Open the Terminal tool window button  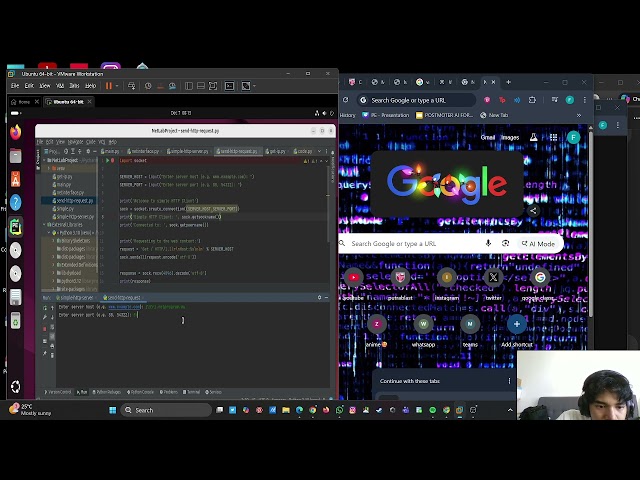[191, 392]
